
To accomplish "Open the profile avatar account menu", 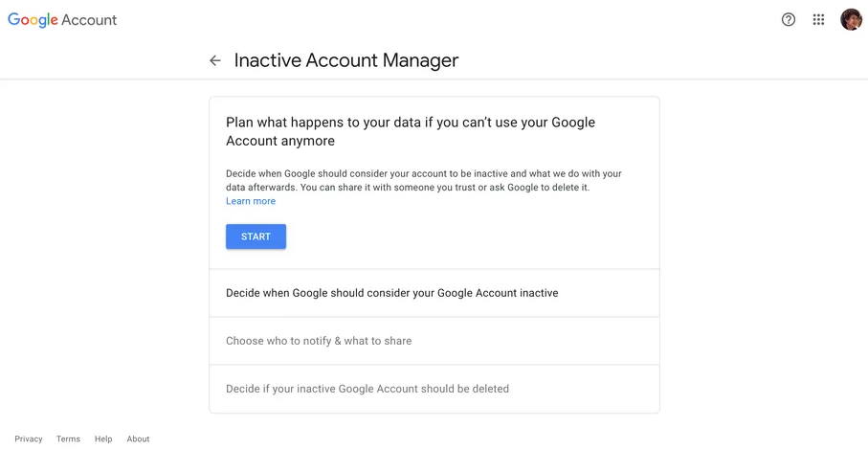I will pyautogui.click(x=851, y=19).
